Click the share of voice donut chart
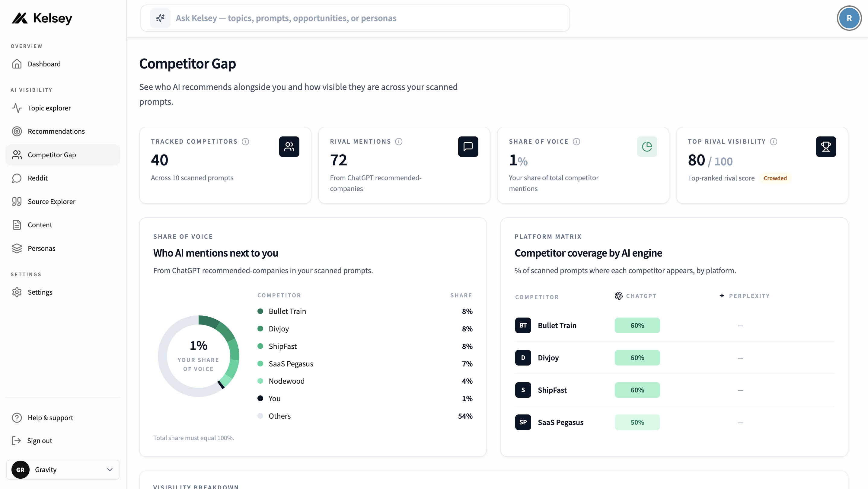868x489 pixels. pos(199,356)
